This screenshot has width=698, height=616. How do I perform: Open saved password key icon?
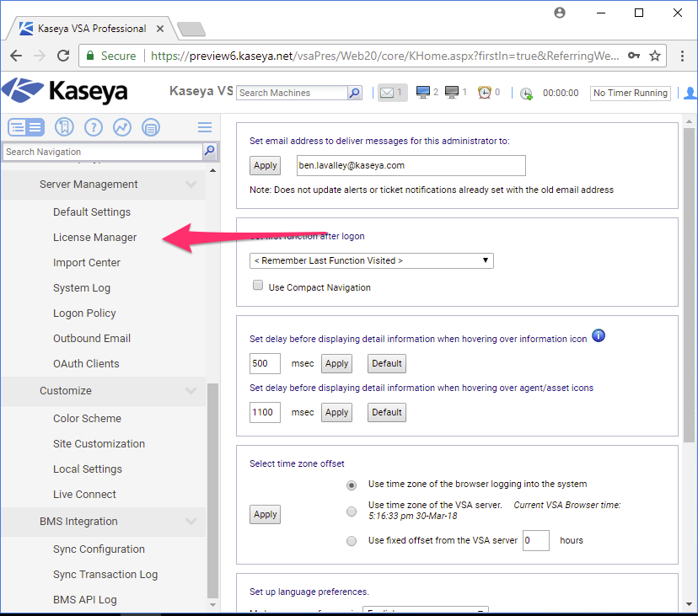point(634,55)
